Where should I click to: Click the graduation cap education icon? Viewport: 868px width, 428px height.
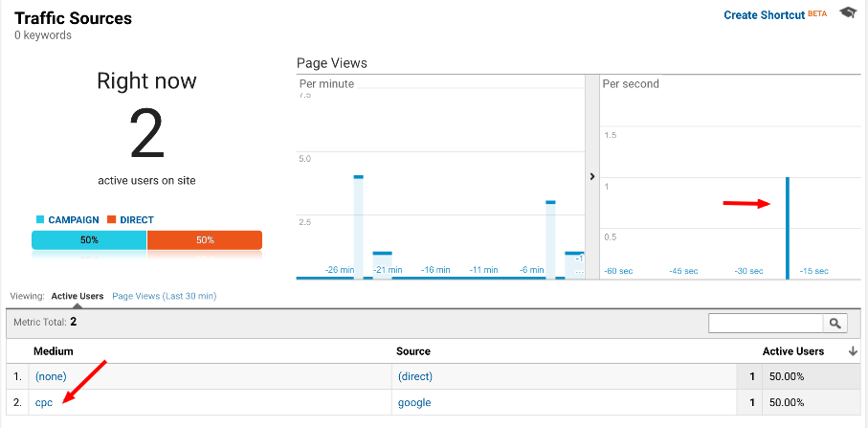coord(848,13)
